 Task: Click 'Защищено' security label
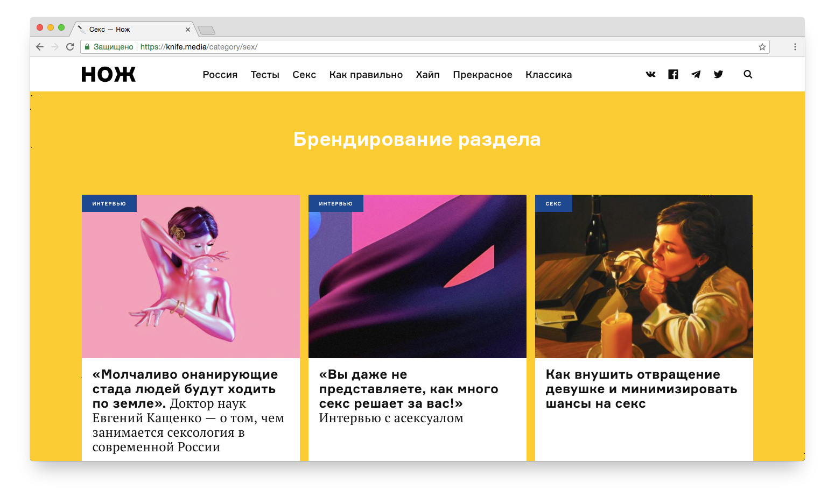pyautogui.click(x=113, y=47)
